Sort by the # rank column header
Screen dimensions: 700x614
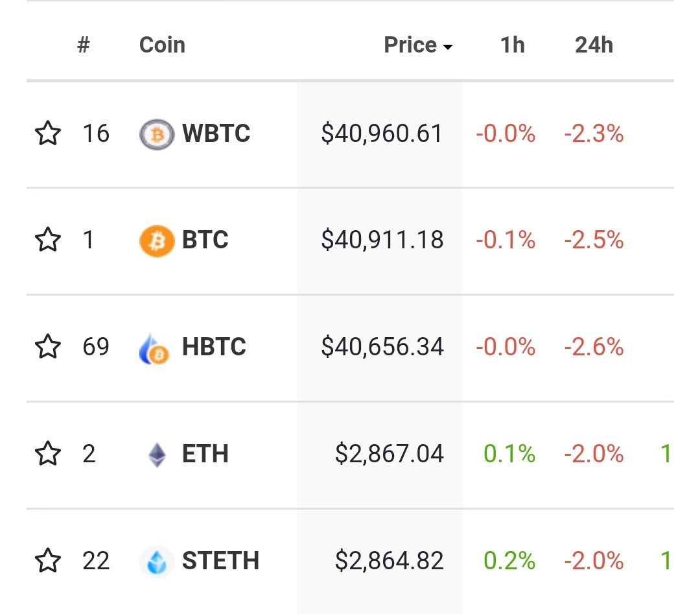point(83,45)
